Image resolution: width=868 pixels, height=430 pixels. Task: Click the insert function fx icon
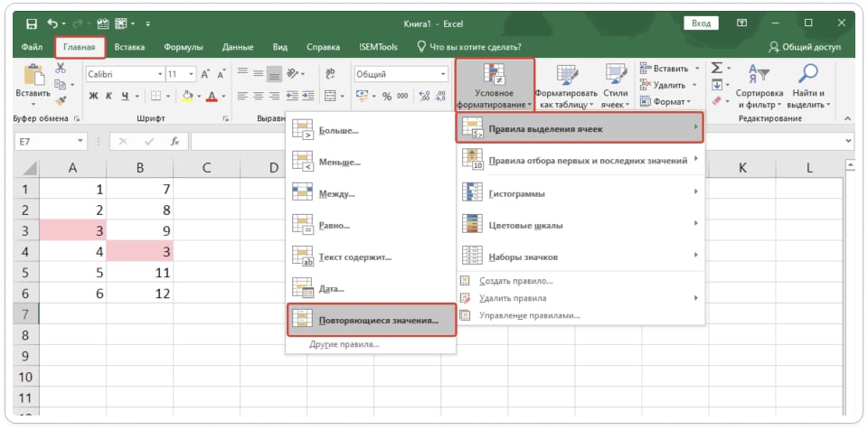[175, 142]
